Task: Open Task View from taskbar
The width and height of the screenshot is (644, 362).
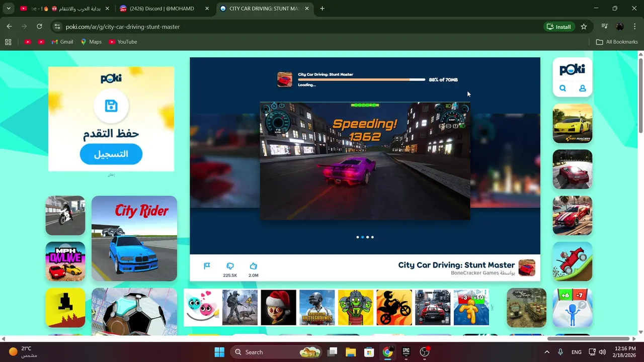Action: click(332, 352)
